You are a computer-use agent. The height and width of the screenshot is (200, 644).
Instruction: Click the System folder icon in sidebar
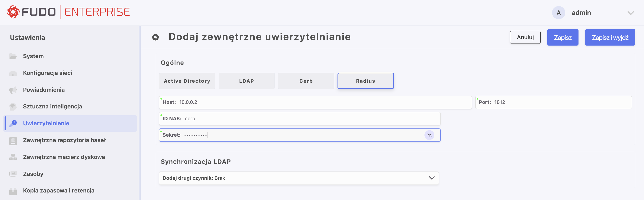click(13, 56)
